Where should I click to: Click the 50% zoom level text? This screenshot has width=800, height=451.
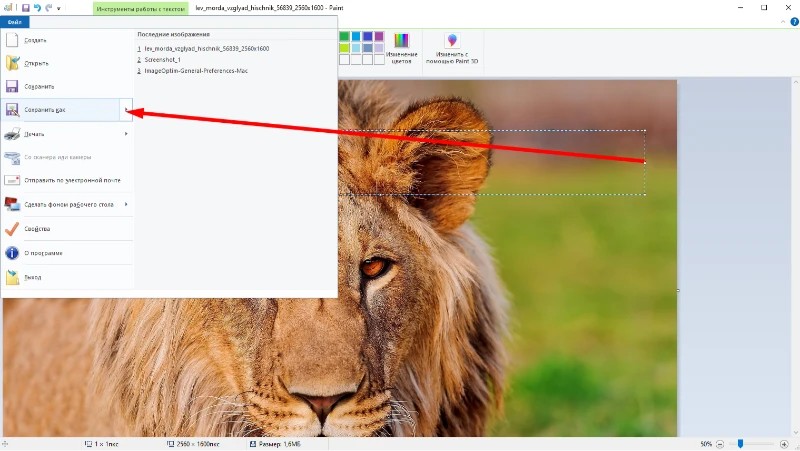706,444
